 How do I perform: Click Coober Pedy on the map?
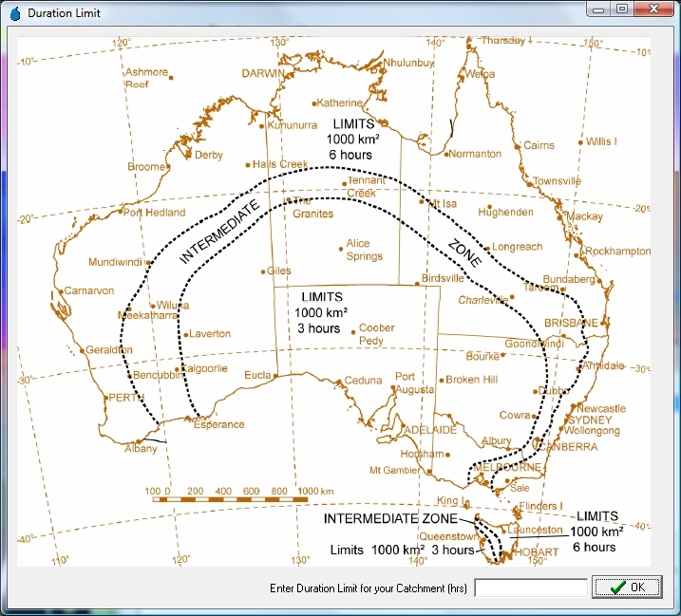point(377,334)
